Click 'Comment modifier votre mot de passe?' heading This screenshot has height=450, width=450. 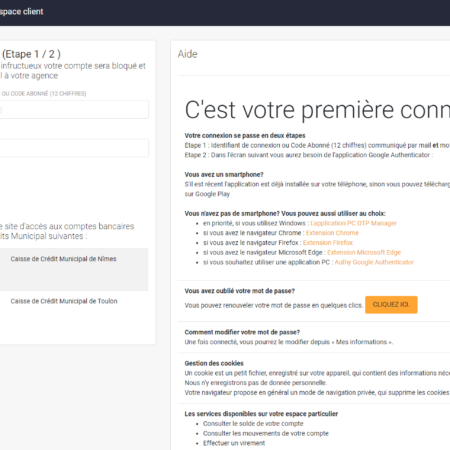point(242,332)
